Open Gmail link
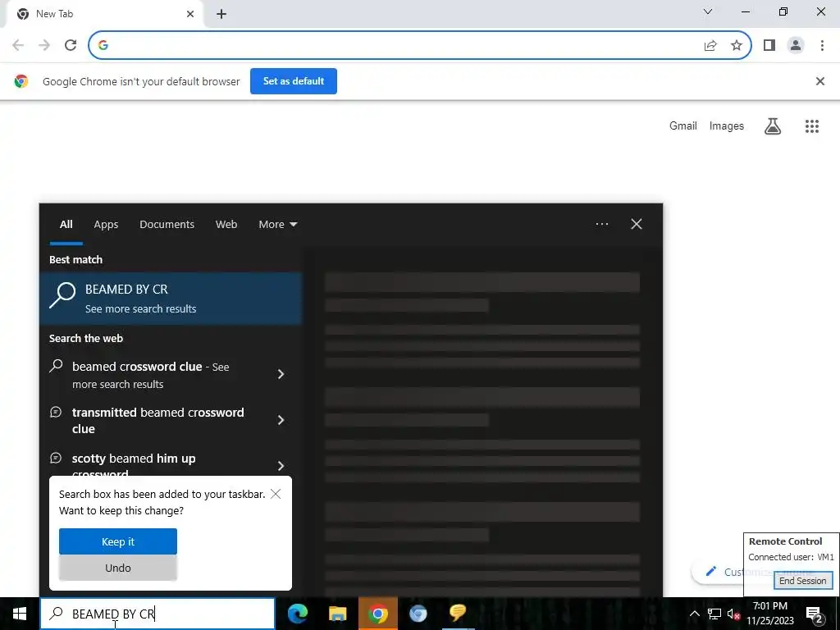Screen dimensions: 840x630 point(683,126)
